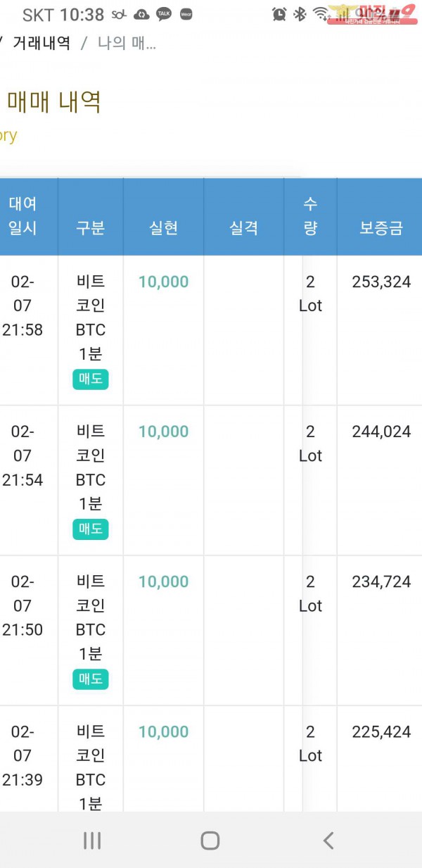Tap the alarm clock status icon
Screen dimensions: 422x868
coord(279,14)
